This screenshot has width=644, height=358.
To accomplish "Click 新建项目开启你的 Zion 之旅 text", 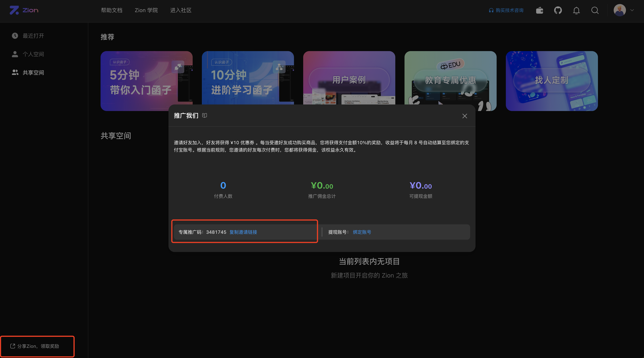I will [x=369, y=275].
